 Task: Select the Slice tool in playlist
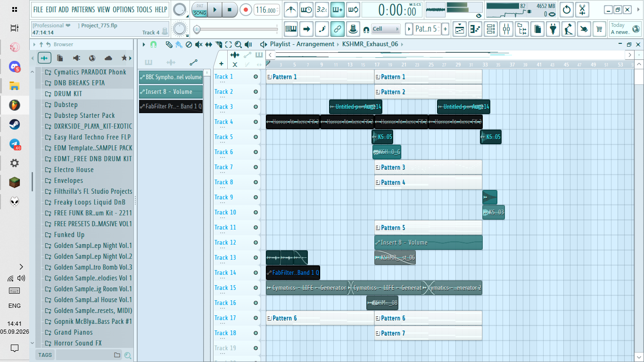tap(218, 44)
